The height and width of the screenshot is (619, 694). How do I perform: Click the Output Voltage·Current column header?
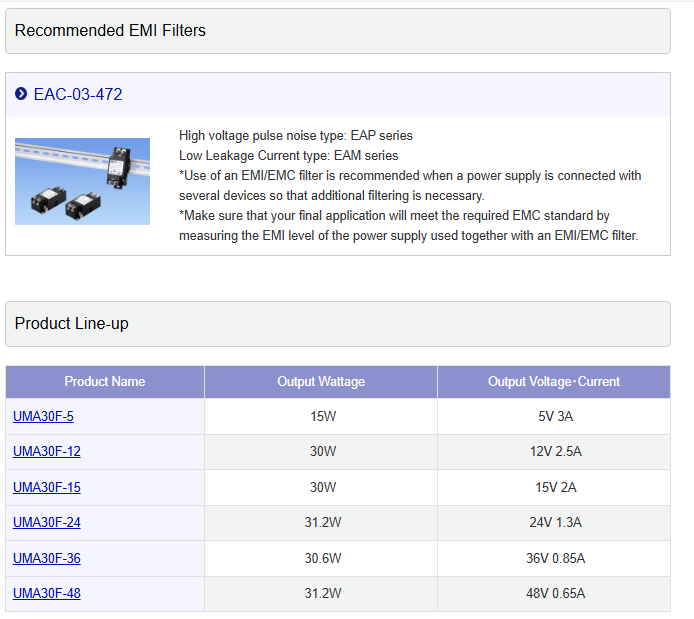553,382
